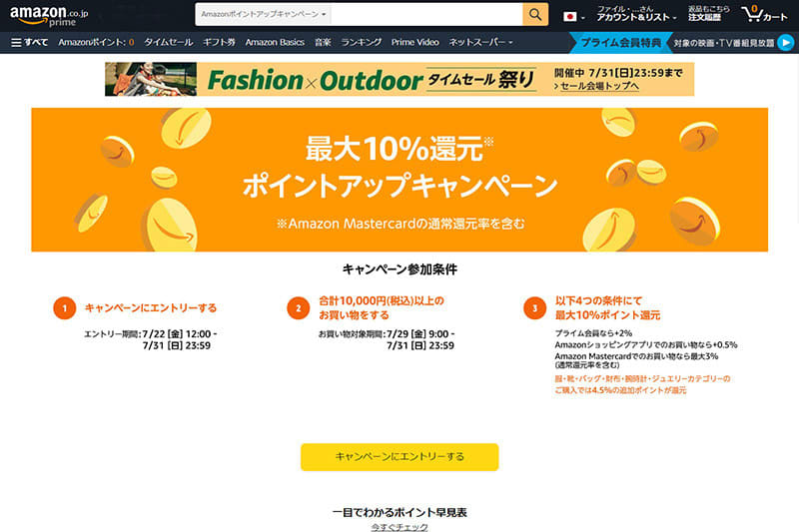
Task: Open the すべて hamburger menu
Action: pyautogui.click(x=29, y=42)
